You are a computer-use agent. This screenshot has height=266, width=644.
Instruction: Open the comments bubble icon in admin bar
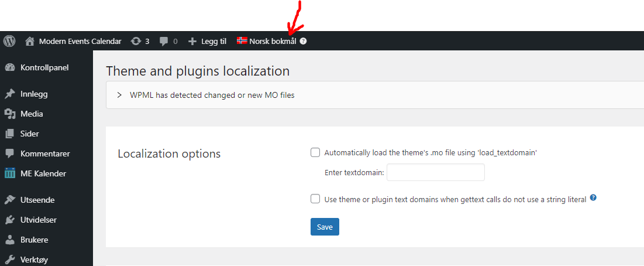(x=164, y=41)
